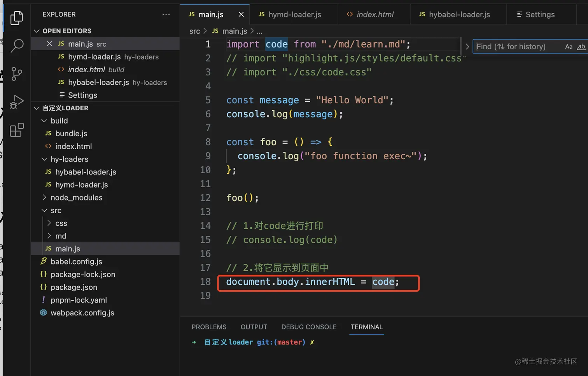Open hymd-loader.js from Open Editors

[105, 57]
